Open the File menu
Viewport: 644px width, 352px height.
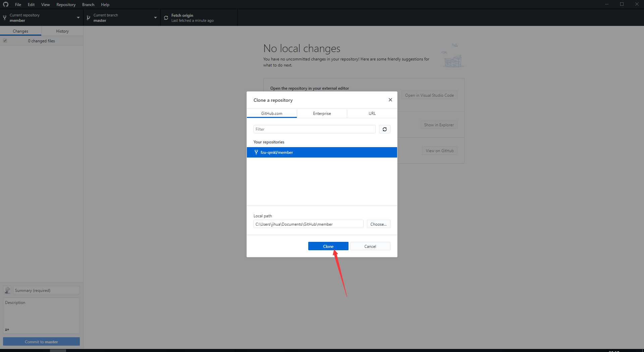(18, 4)
